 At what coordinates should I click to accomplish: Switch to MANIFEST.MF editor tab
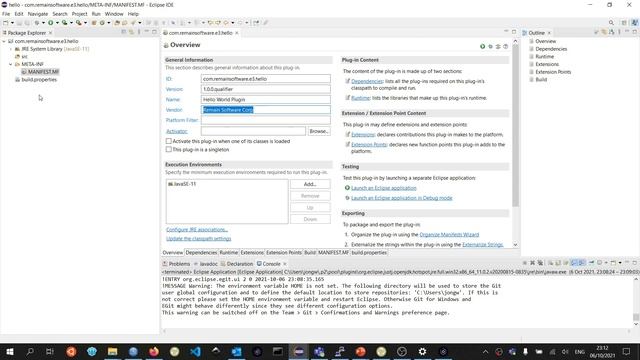(x=333, y=253)
